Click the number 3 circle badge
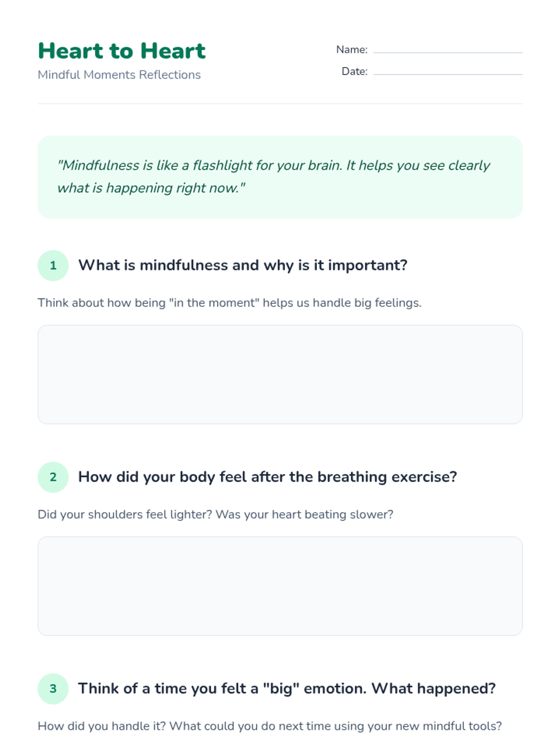The width and height of the screenshot is (560, 747). click(53, 688)
